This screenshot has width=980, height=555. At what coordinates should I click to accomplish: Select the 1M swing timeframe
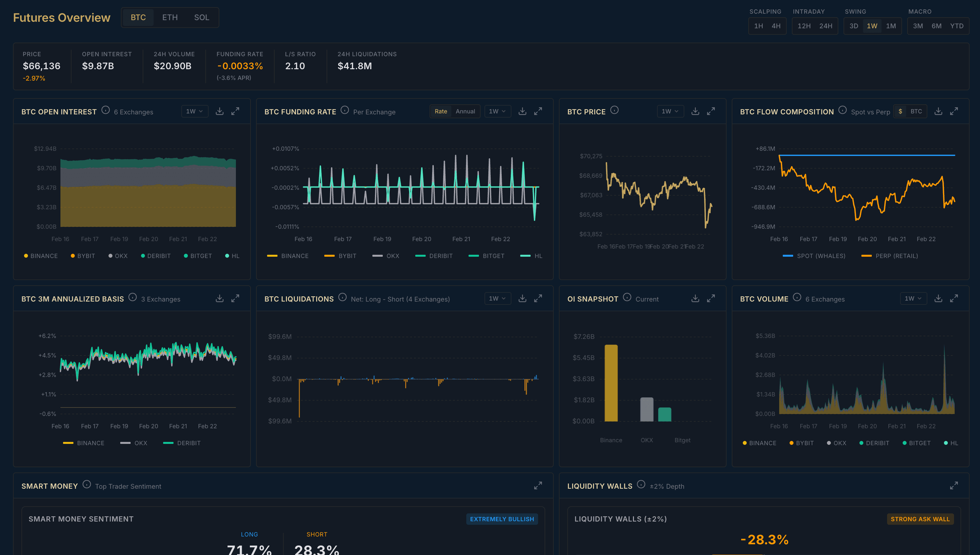(x=892, y=26)
